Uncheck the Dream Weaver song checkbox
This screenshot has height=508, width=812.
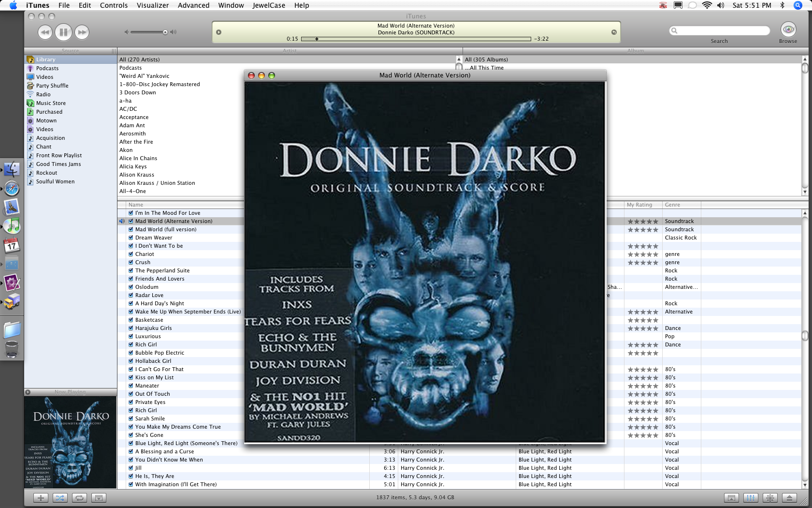click(130, 238)
